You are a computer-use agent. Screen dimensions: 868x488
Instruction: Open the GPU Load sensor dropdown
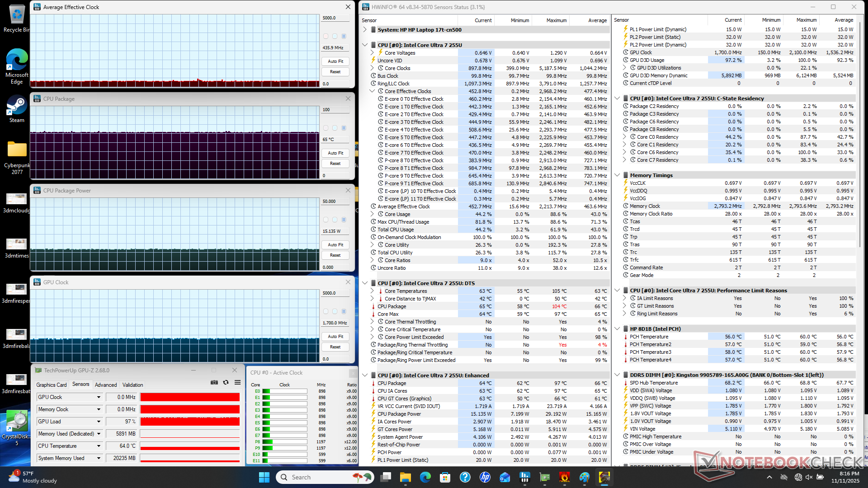pos(99,422)
